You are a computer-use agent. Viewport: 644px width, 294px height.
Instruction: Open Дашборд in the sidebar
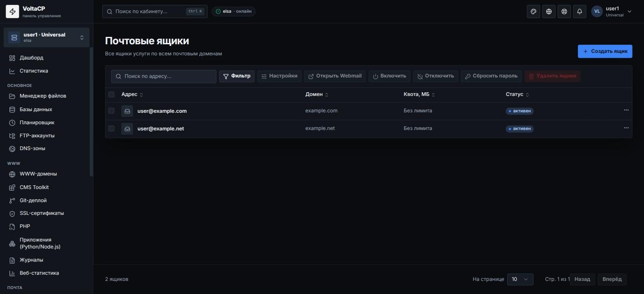[x=46, y=58]
